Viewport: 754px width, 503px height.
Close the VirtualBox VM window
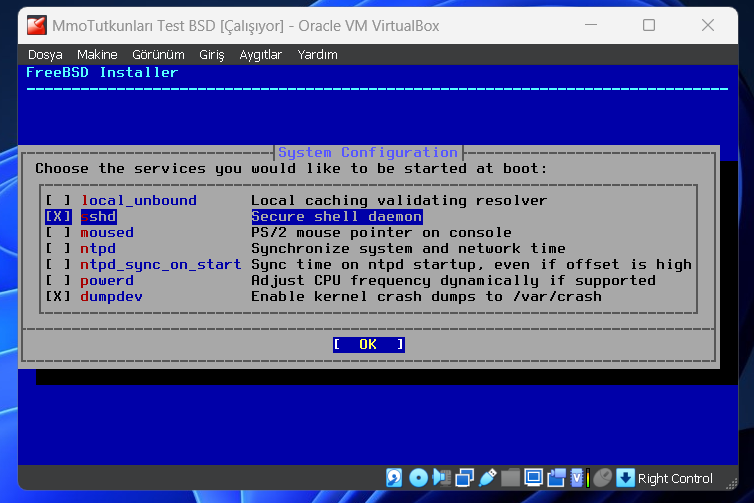coord(707,25)
